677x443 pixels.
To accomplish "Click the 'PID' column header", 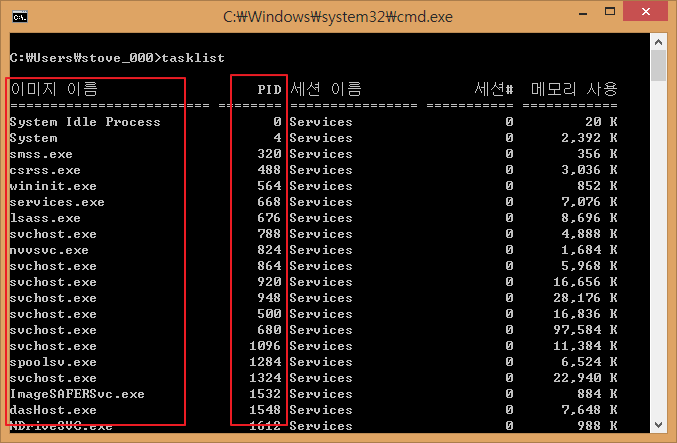I will click(x=269, y=89).
